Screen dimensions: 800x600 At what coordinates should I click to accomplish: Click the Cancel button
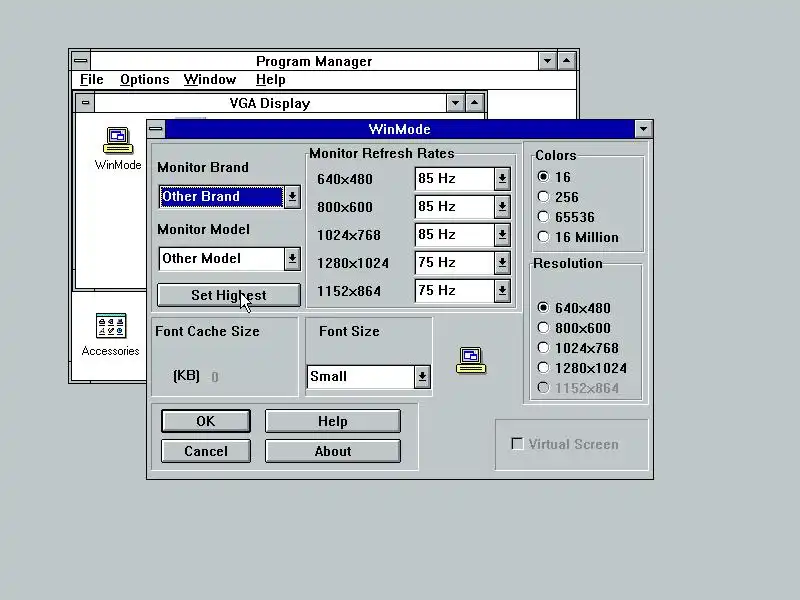pos(206,451)
